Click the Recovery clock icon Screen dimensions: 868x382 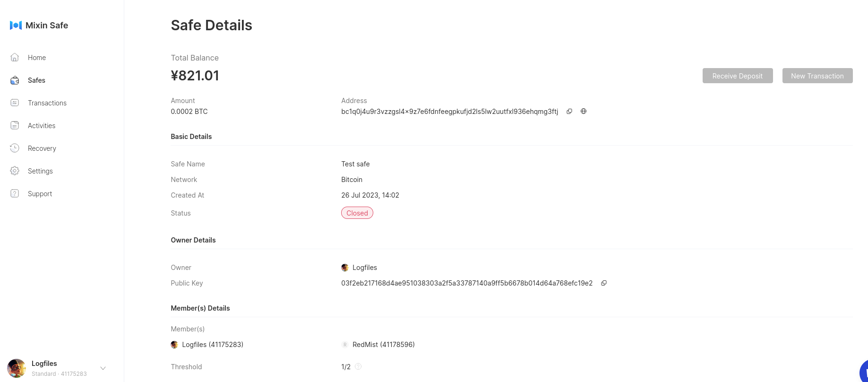[x=15, y=148]
